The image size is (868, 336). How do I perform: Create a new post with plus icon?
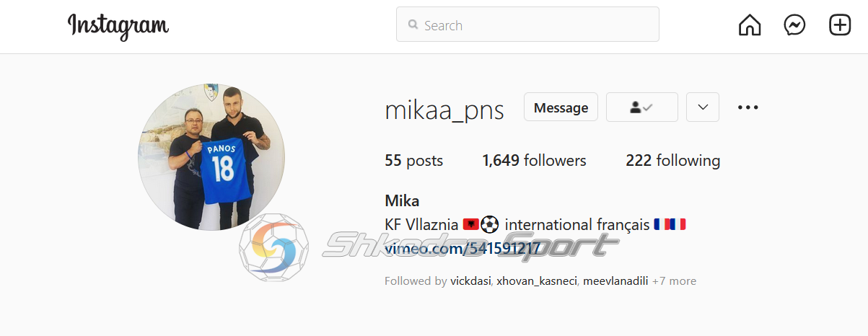click(840, 25)
